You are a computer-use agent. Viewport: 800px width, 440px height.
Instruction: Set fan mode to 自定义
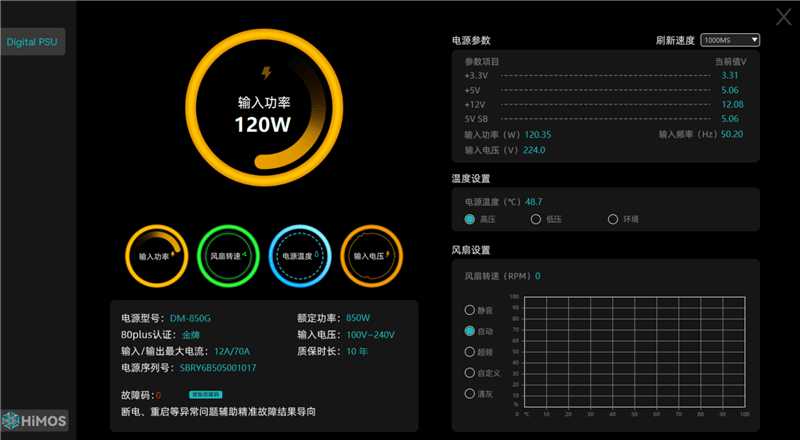click(470, 373)
